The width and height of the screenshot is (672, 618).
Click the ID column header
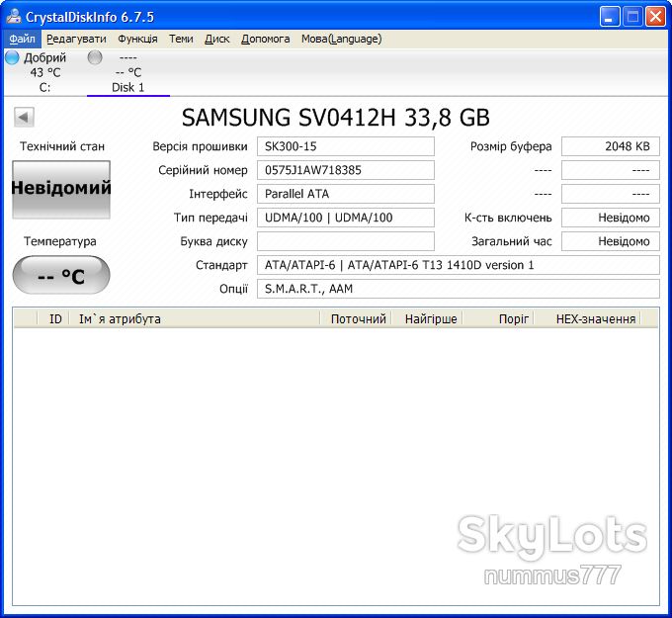tap(53, 319)
